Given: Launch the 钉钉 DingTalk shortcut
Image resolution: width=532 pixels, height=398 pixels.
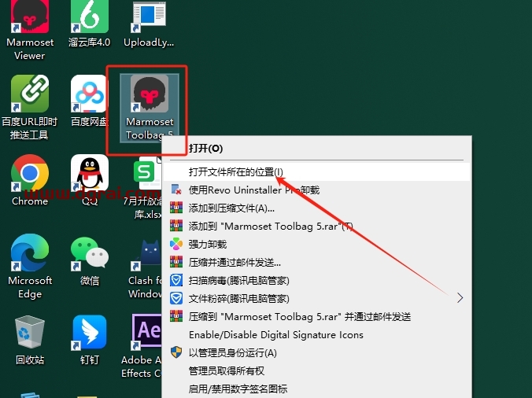Looking at the screenshot, I should [x=90, y=340].
